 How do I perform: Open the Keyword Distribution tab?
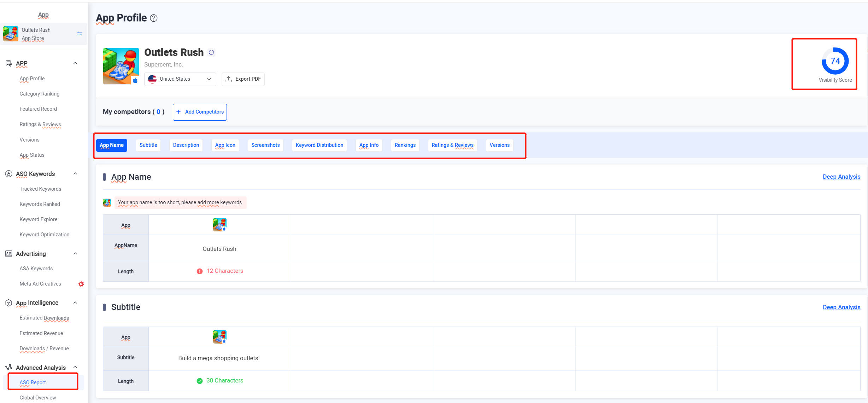(319, 145)
